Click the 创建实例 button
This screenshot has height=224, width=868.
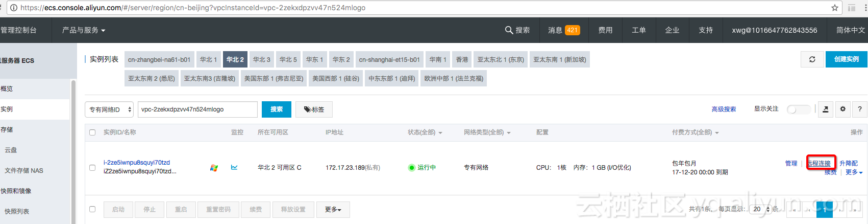pyautogui.click(x=847, y=59)
